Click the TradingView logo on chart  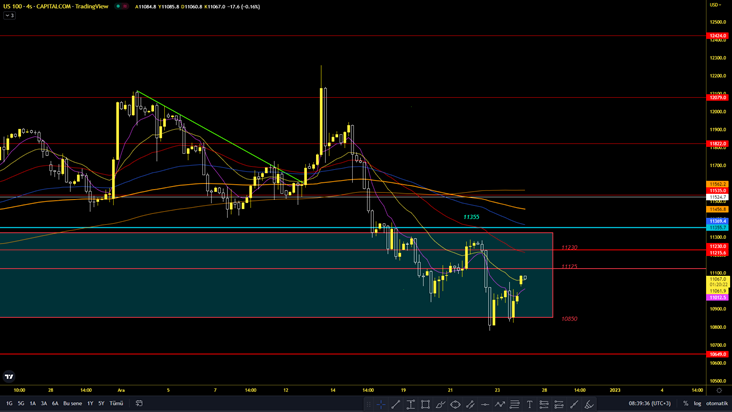(x=9, y=376)
